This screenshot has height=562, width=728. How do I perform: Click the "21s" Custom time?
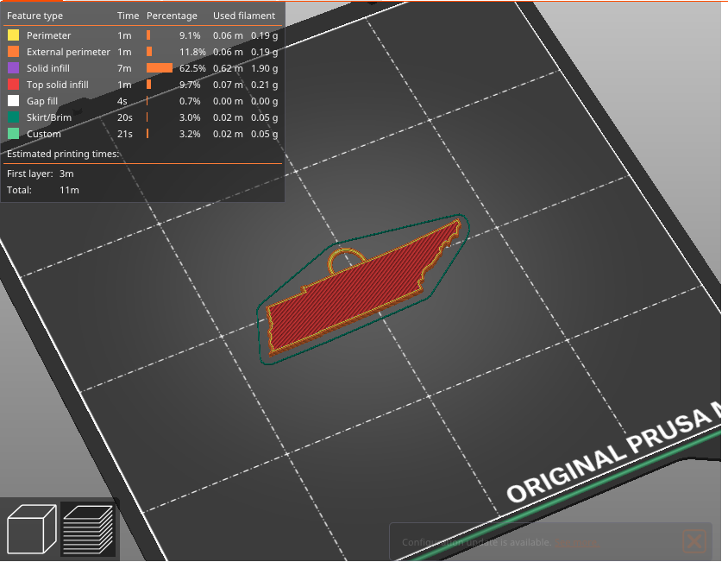(125, 134)
